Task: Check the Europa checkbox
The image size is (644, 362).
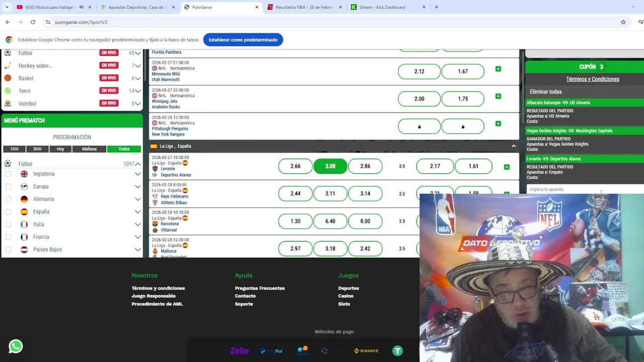Action: (8, 187)
